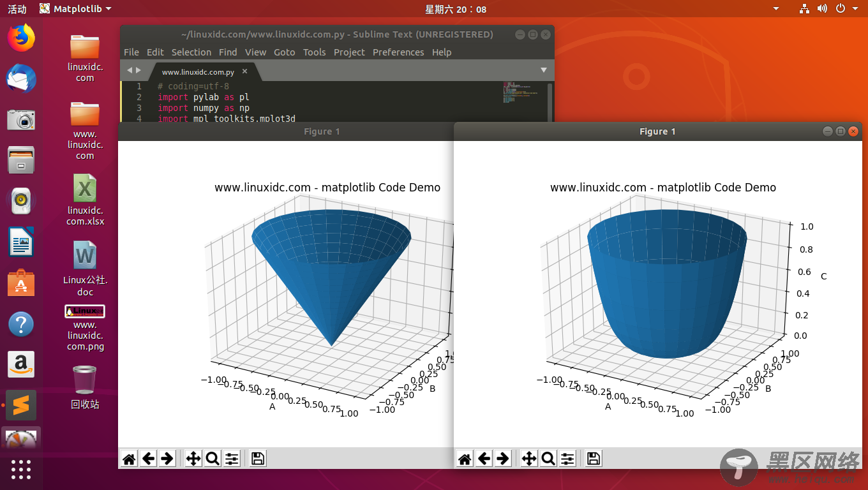The image size is (868, 490).
Task: Close the www.linuxidc.com.py tab
Action: pyautogui.click(x=244, y=71)
